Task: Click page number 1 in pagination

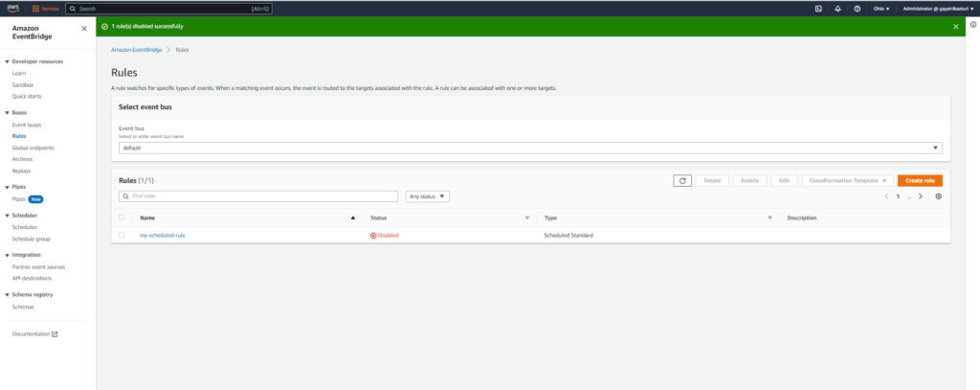Action: coord(898,196)
